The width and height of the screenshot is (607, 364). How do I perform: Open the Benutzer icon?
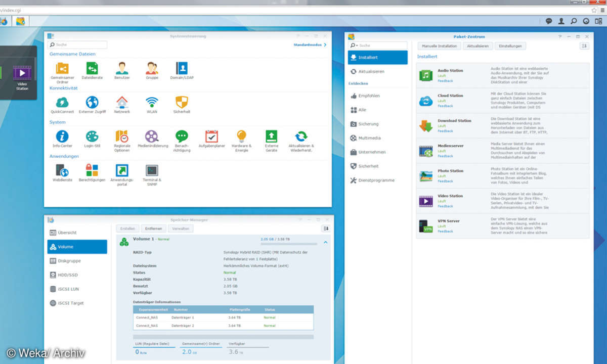(x=122, y=68)
